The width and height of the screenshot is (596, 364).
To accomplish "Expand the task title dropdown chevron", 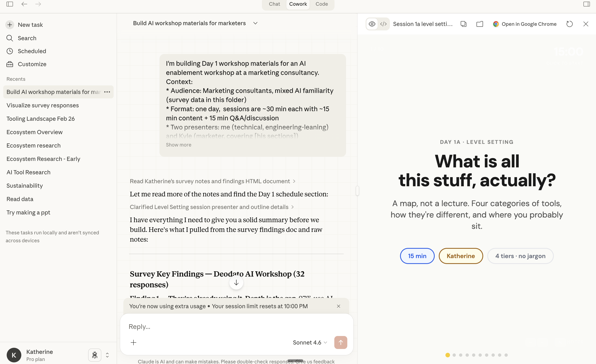I will point(255,23).
